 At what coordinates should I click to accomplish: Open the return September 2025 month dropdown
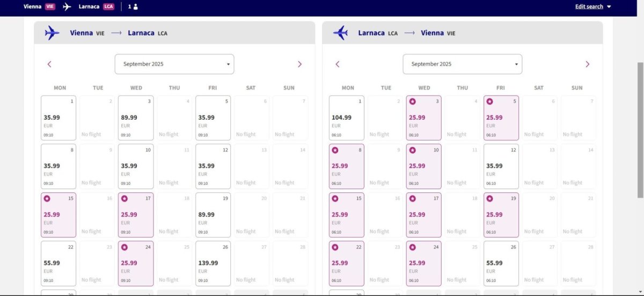click(x=462, y=64)
